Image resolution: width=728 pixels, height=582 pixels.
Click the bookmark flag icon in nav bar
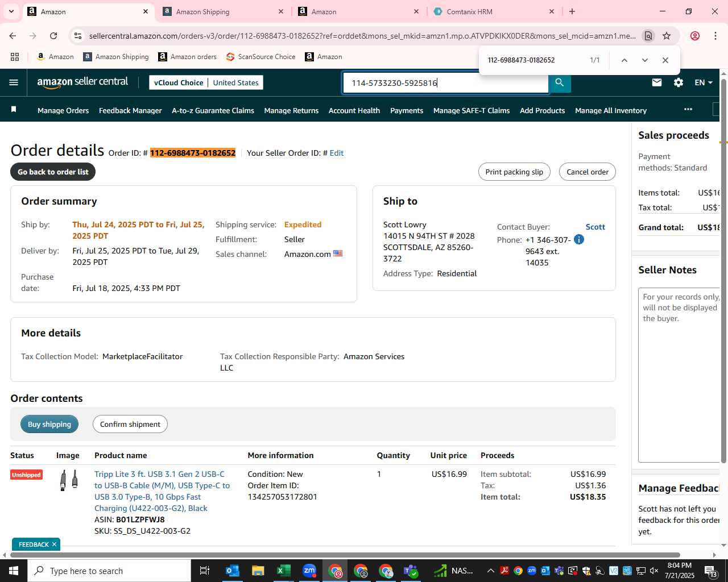14,109
